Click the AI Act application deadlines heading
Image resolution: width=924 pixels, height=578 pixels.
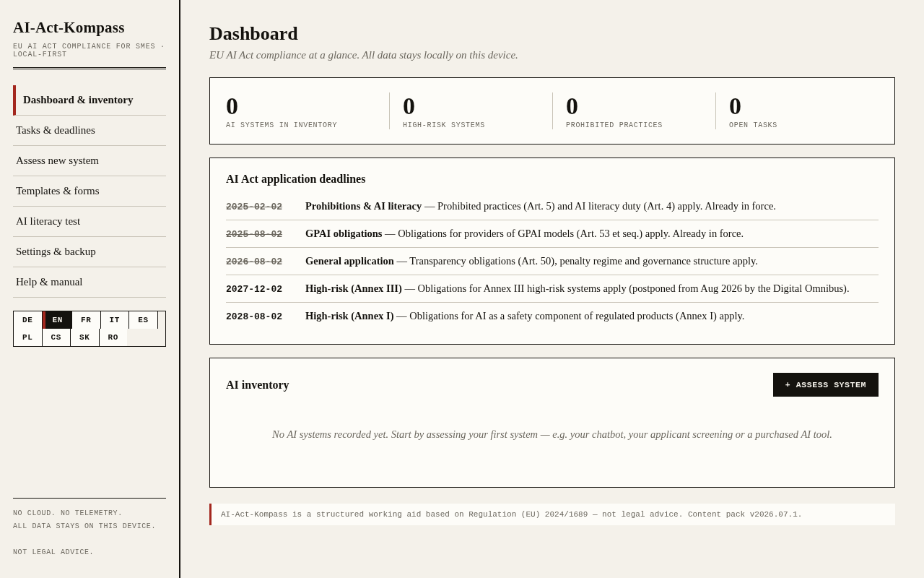(296, 179)
